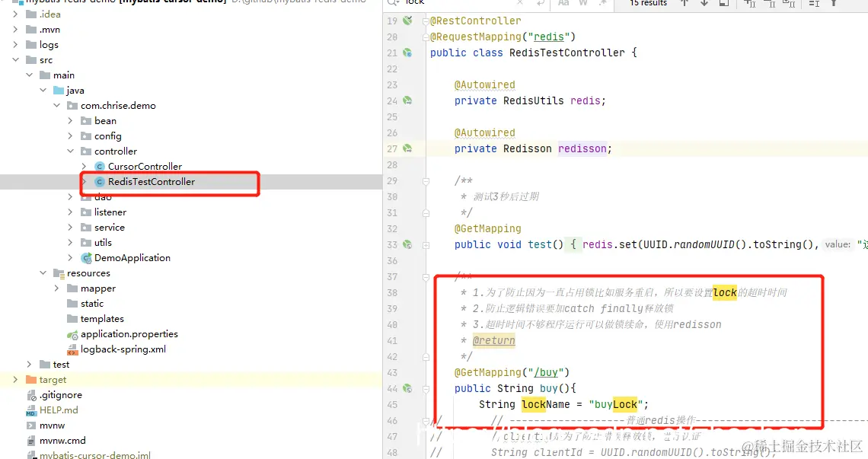Click the gutter icon beside line 21 class declaration
This screenshot has height=459, width=868.
407,53
